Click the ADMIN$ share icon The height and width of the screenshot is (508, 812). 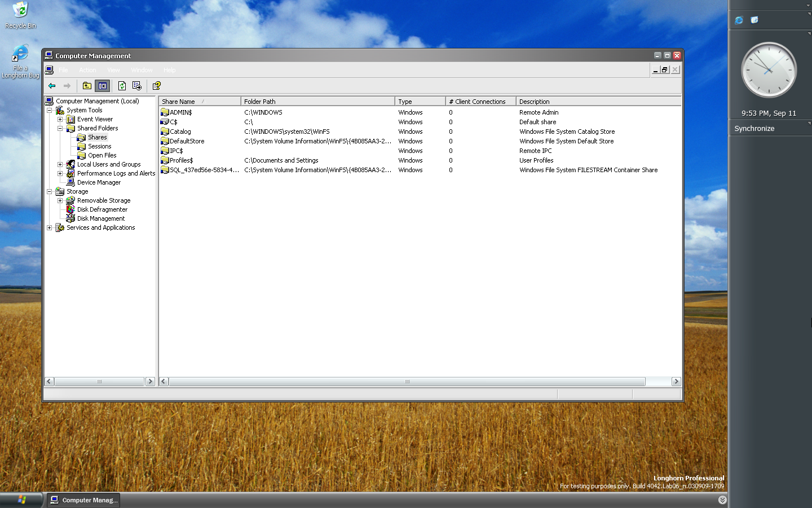click(x=165, y=112)
